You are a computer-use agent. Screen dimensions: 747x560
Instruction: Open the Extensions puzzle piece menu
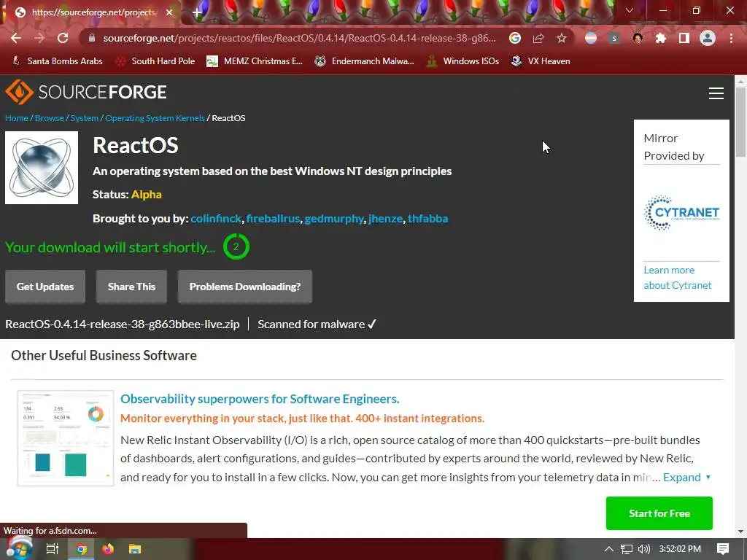[661, 38]
